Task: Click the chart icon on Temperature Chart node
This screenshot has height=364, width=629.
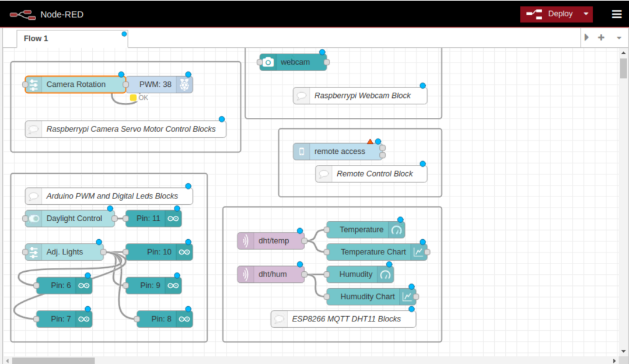Action: pos(418,251)
